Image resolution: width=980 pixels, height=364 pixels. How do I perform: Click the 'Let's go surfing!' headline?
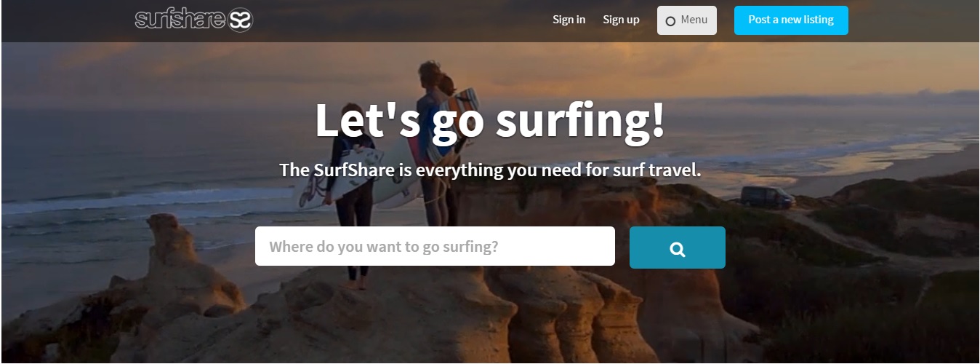click(490, 120)
